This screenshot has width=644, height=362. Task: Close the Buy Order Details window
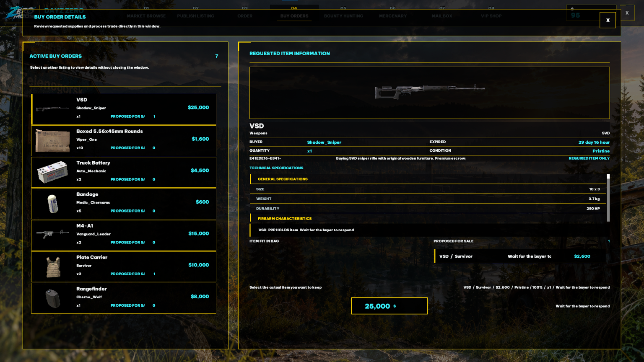608,20
